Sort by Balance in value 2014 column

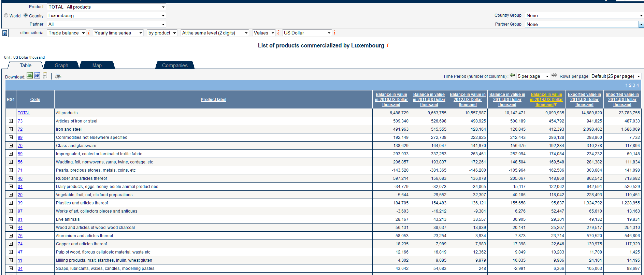point(546,100)
